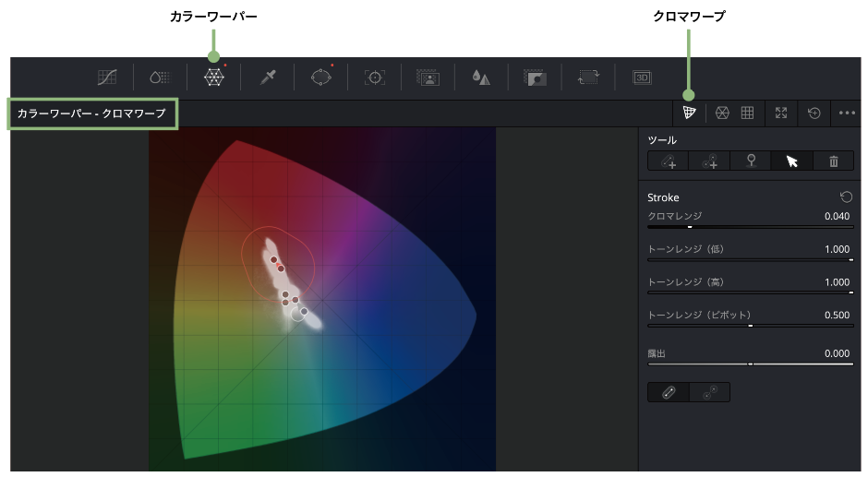868x477 pixels.
Task: Open the three-dots options menu
Action: tap(847, 113)
